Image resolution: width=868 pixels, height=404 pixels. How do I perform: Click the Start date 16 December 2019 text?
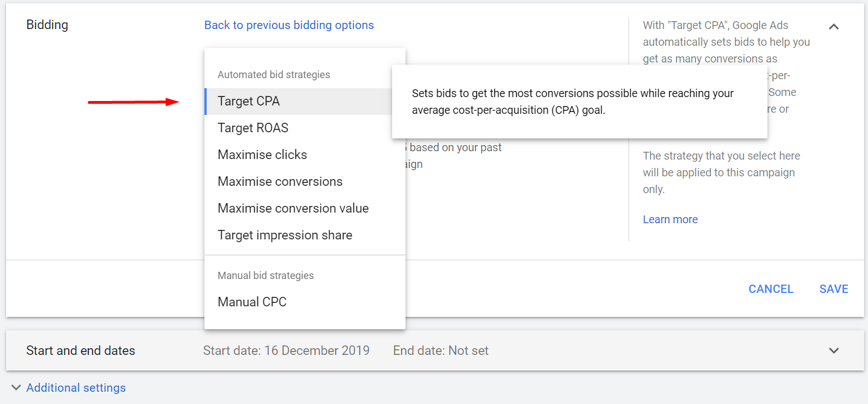287,350
